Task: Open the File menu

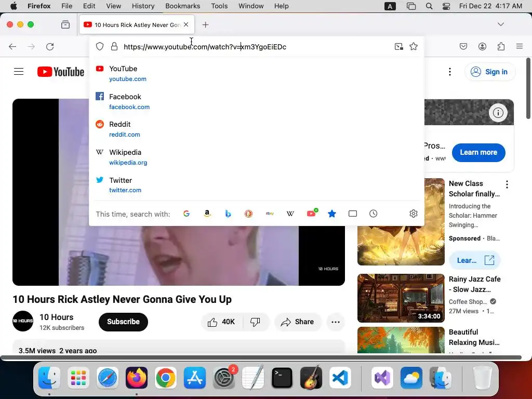Action: point(66,6)
